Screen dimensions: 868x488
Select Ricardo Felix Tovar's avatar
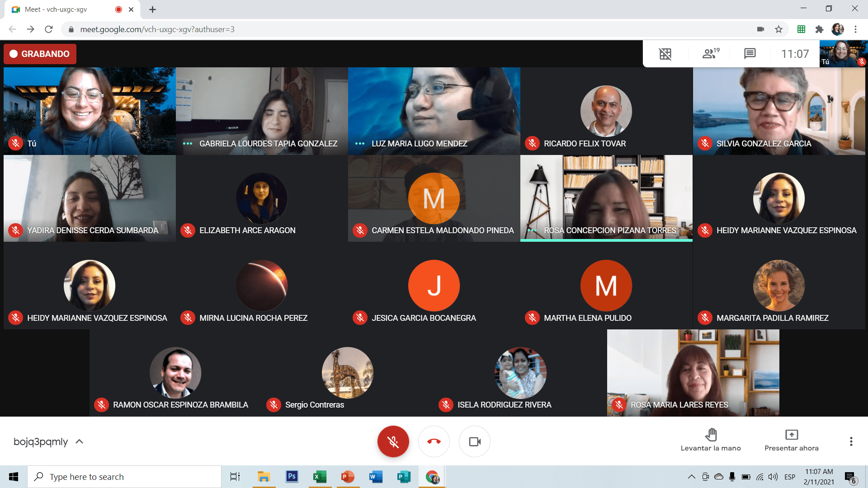(606, 111)
